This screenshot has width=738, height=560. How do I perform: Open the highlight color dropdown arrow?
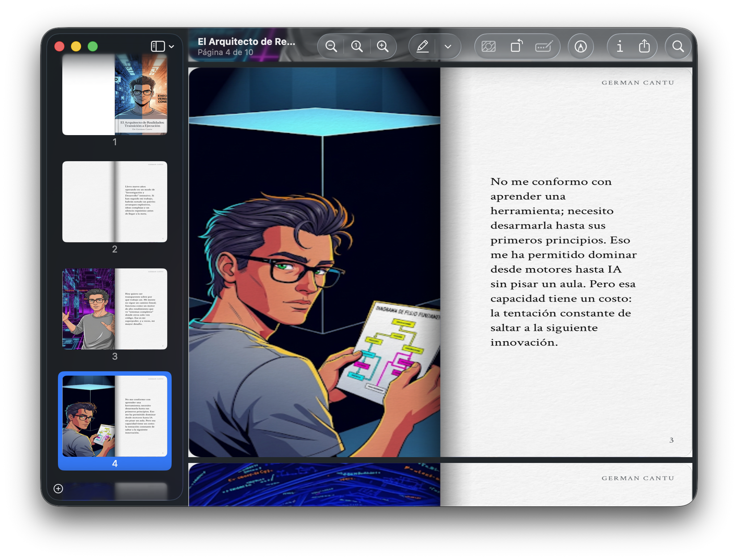click(x=448, y=46)
